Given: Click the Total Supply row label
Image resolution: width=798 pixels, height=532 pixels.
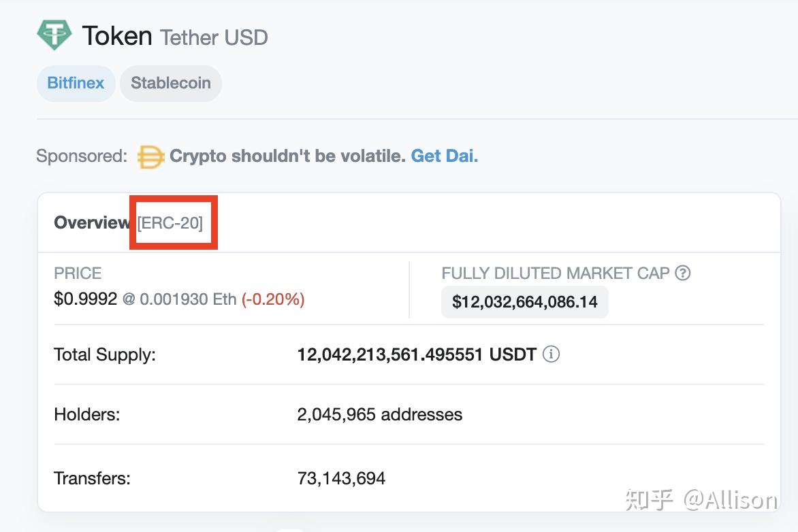Looking at the screenshot, I should 103,354.
